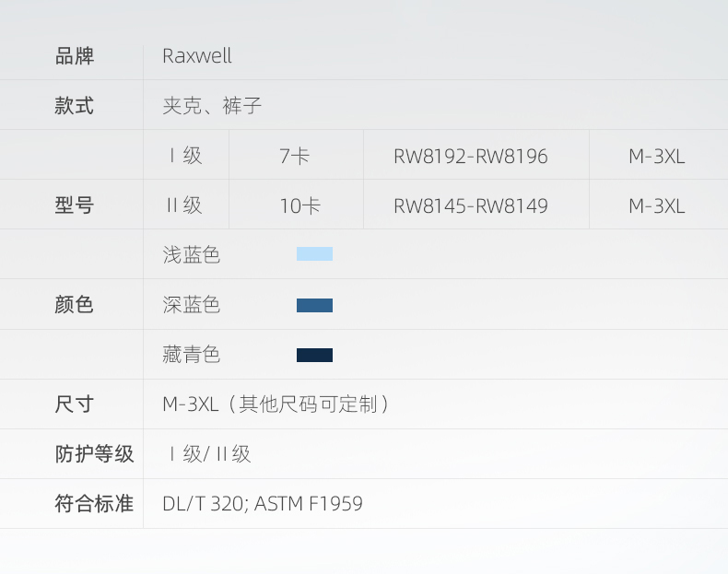Select the 品牌 row label

click(75, 56)
